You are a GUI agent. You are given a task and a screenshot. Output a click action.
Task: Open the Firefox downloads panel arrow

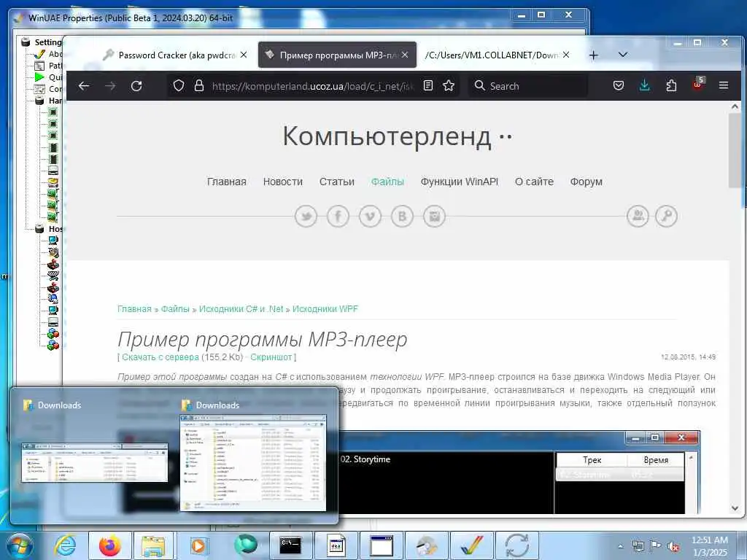[x=645, y=86]
